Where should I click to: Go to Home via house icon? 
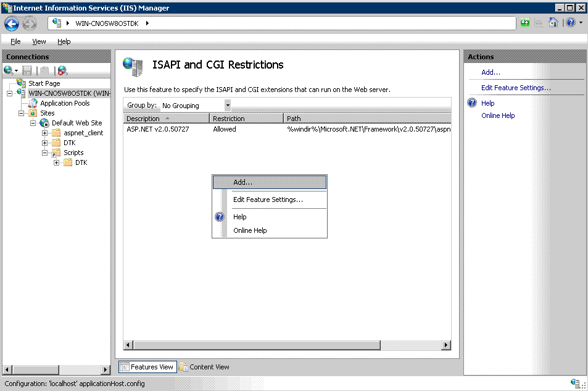553,22
